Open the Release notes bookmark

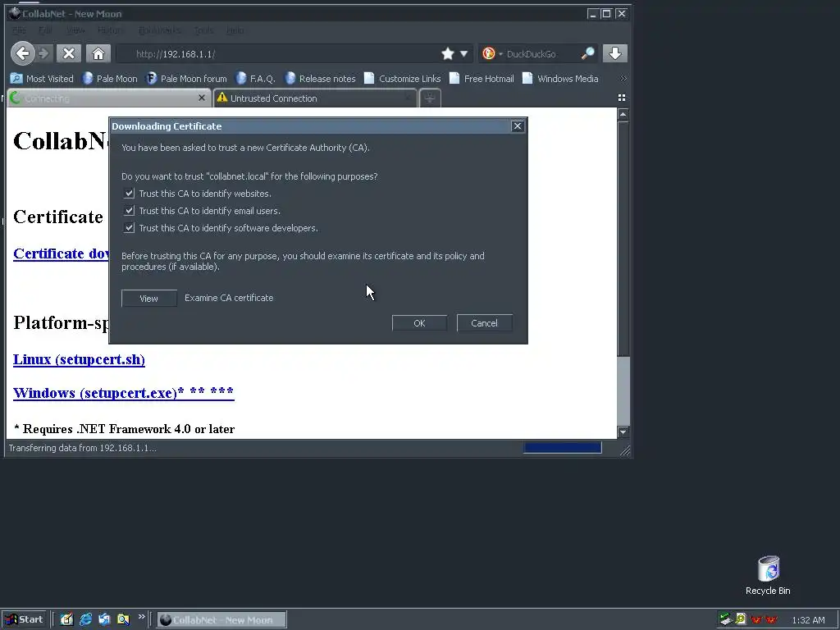pos(320,79)
